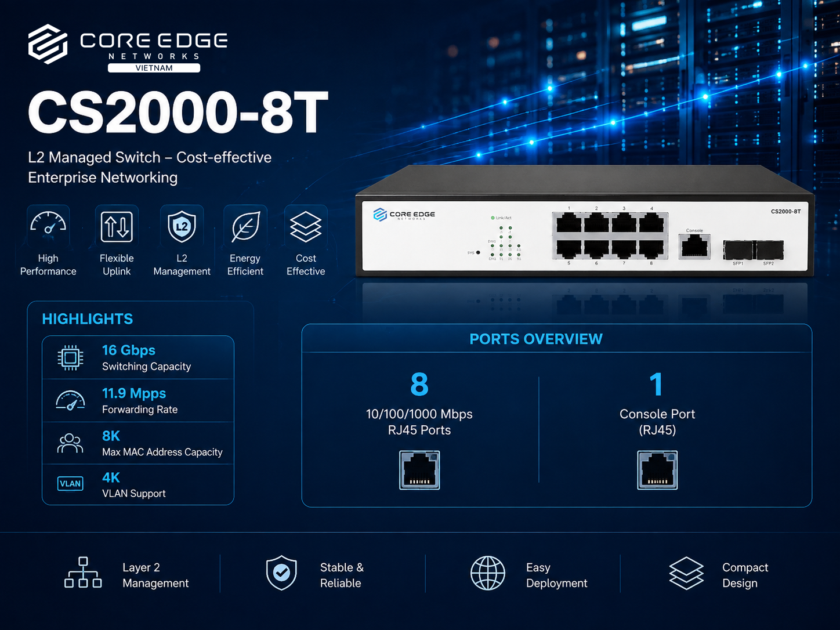Screen dimensions: 840x630
Task: Click the L2 Managed Switch subtitle text
Action: pyautogui.click(x=150, y=167)
